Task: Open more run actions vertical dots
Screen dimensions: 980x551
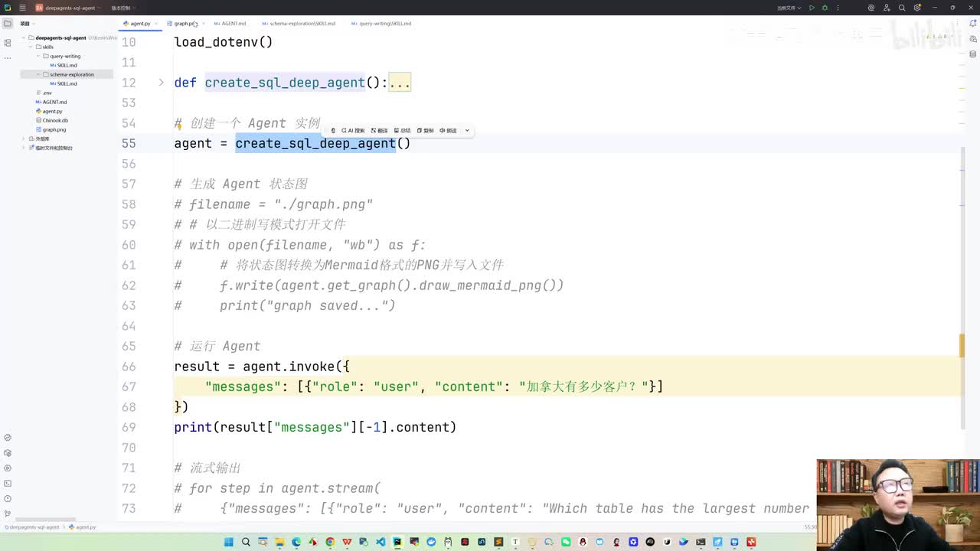Action: point(837,8)
